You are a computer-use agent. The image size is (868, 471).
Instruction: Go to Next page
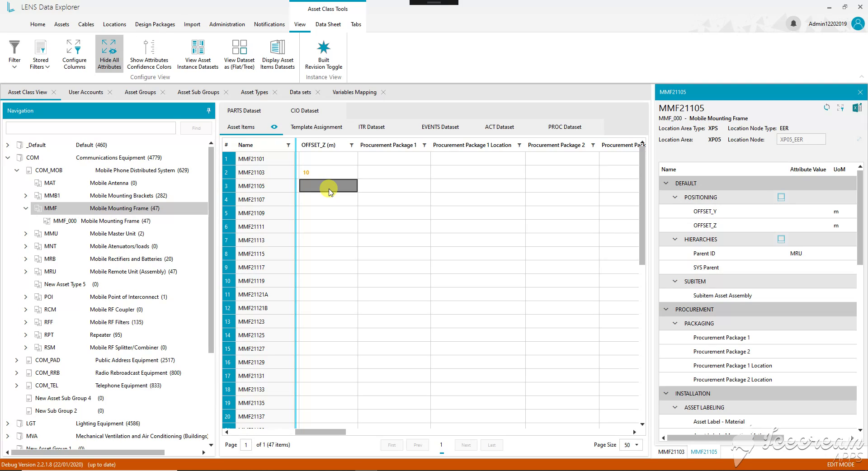[466, 445]
